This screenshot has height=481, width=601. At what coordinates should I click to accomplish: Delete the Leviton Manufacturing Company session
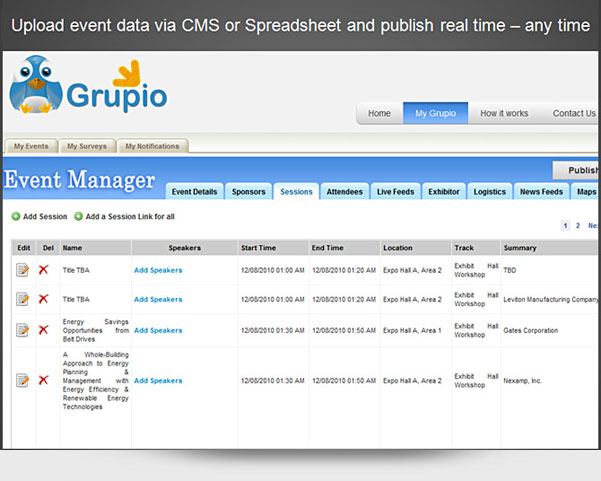43,299
